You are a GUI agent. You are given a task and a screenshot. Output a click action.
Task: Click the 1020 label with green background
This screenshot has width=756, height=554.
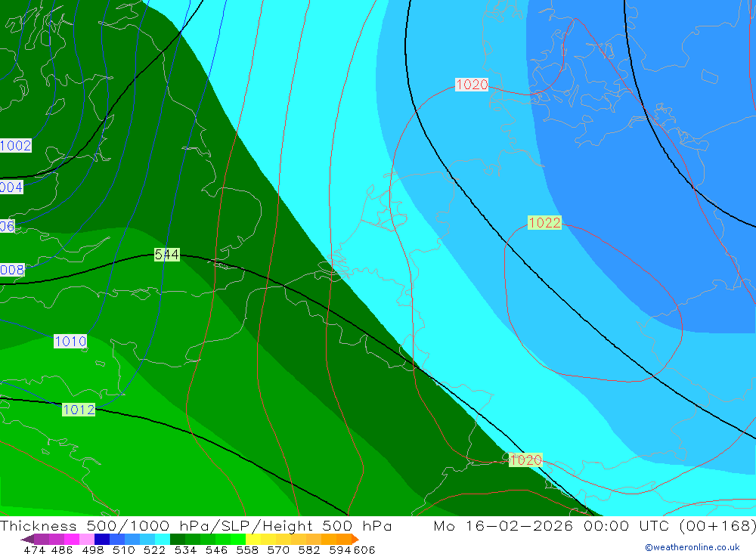point(525,460)
